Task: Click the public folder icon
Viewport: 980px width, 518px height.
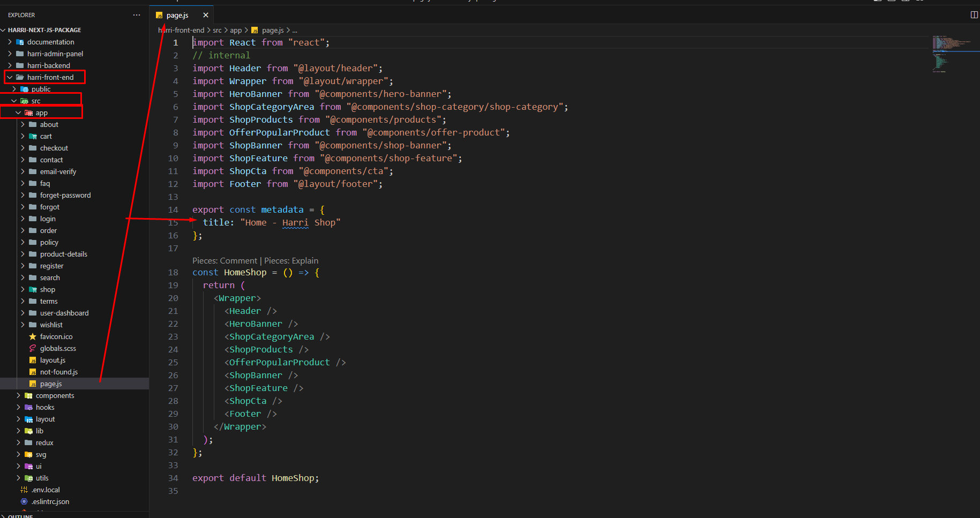Action: pyautogui.click(x=24, y=89)
